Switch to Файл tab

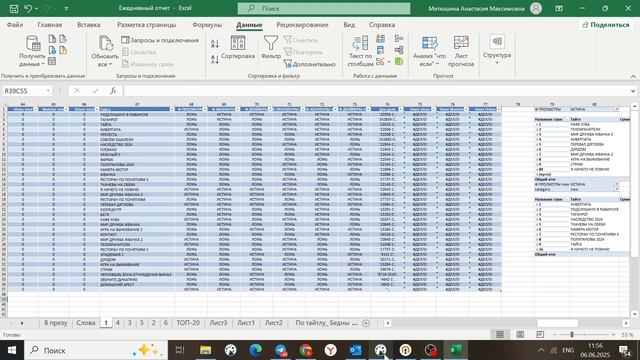15,24
